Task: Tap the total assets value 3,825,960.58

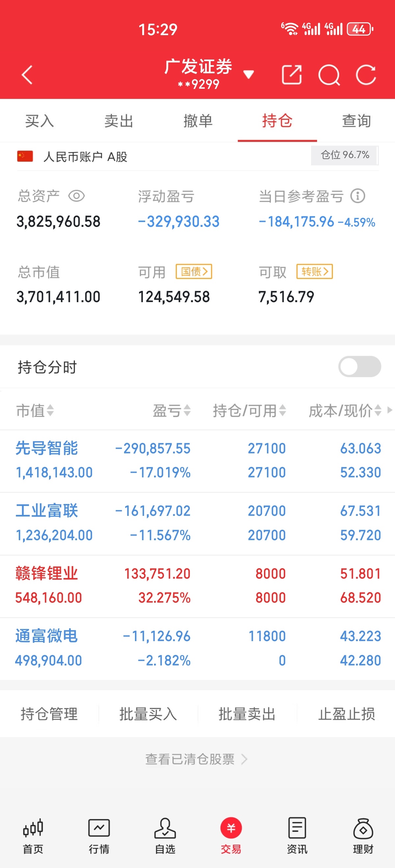Action: [58, 222]
